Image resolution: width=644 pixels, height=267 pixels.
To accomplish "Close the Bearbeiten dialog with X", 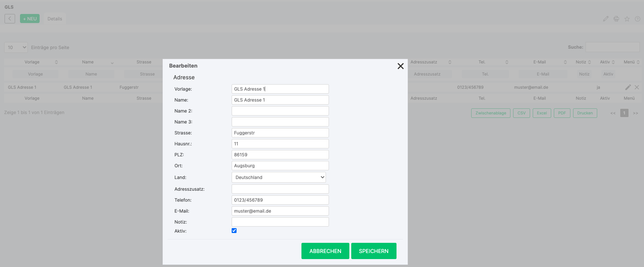I will coord(400,66).
